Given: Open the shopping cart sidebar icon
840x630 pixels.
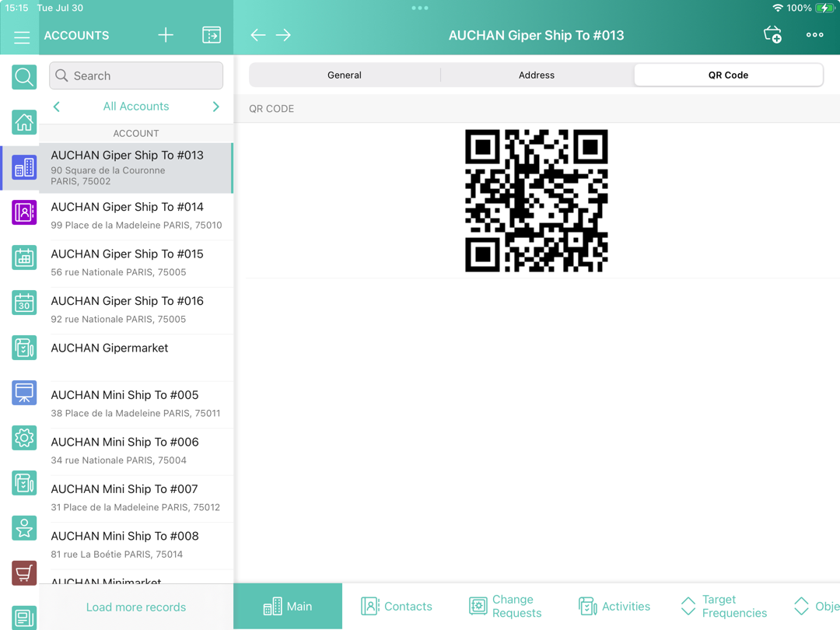Looking at the screenshot, I should click(x=23, y=572).
